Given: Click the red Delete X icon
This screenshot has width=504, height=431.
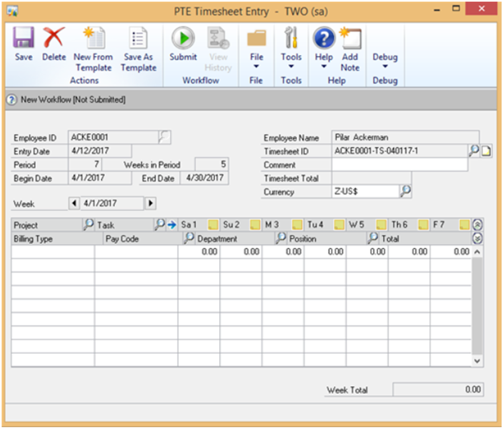Looking at the screenshot, I should pyautogui.click(x=54, y=39).
